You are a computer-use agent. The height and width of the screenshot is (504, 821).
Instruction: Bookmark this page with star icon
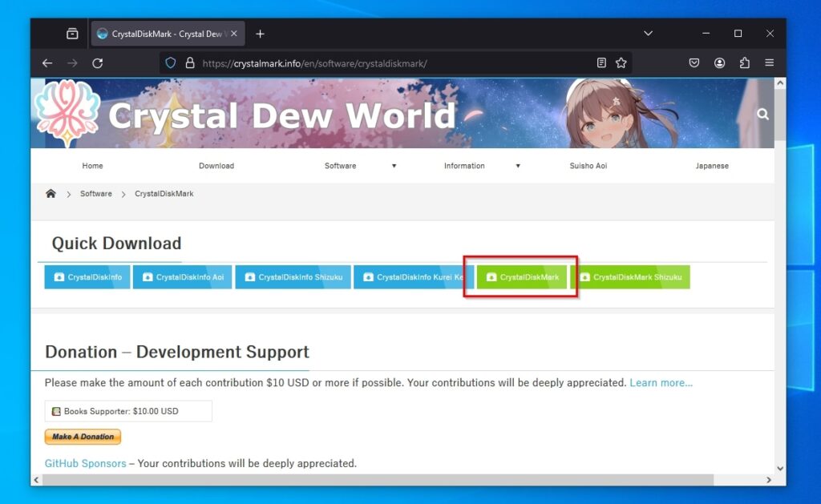click(x=621, y=63)
